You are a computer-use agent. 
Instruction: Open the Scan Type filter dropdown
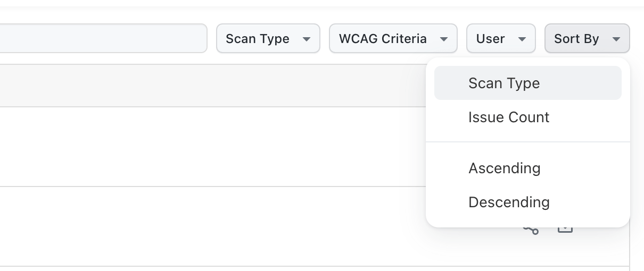pos(268,38)
